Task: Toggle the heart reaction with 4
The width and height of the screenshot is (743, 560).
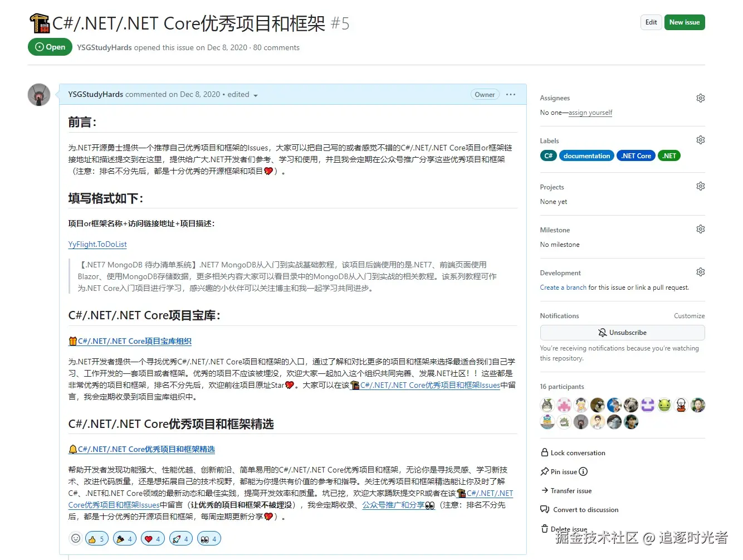Action: click(153, 539)
